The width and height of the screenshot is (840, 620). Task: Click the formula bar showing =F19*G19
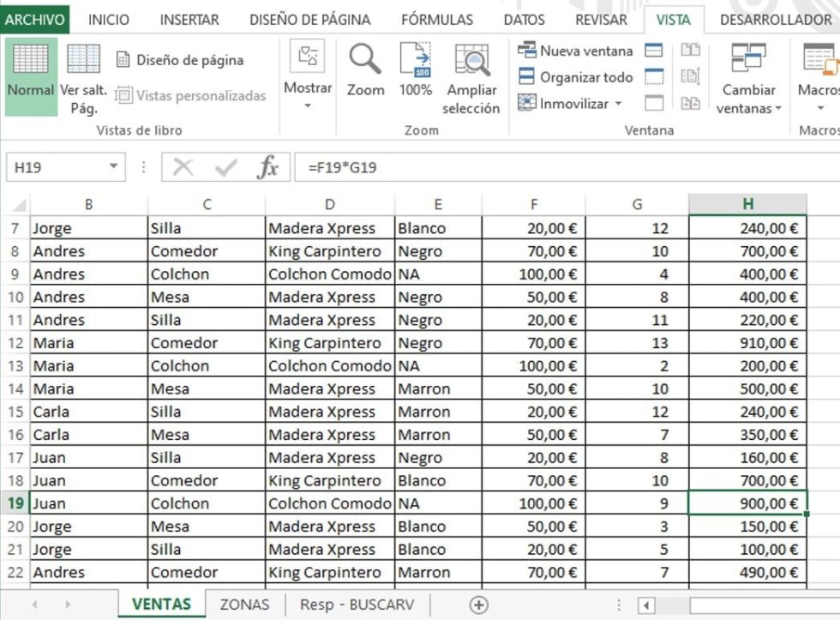[x=567, y=167]
